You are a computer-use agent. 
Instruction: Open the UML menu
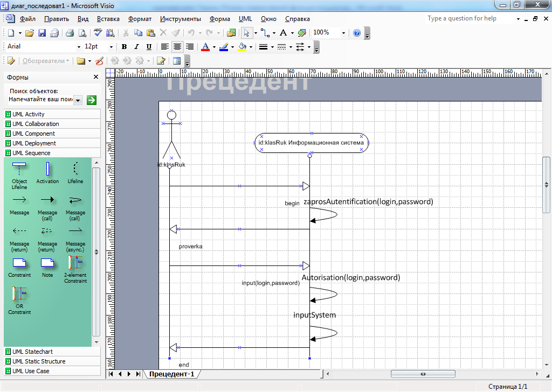coord(245,19)
